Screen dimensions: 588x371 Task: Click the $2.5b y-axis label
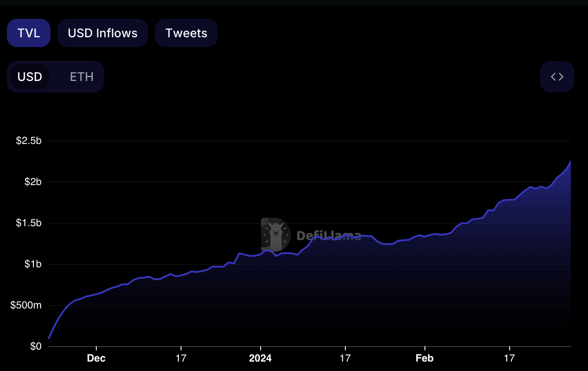(x=29, y=141)
